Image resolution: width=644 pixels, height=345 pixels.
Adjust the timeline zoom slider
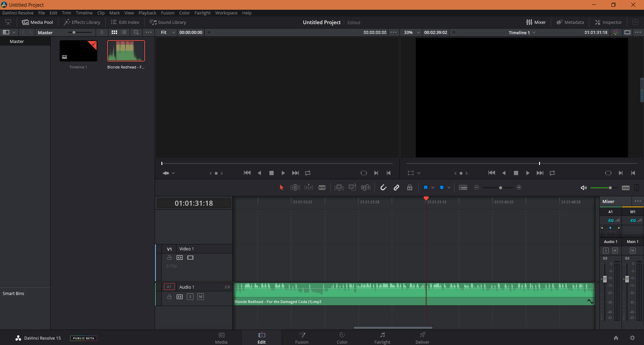[x=500, y=188]
